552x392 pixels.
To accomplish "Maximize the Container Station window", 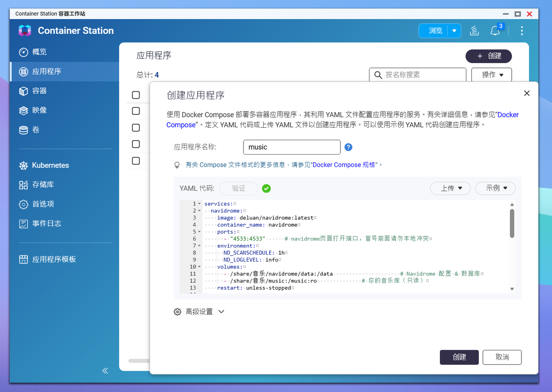I will [x=518, y=14].
